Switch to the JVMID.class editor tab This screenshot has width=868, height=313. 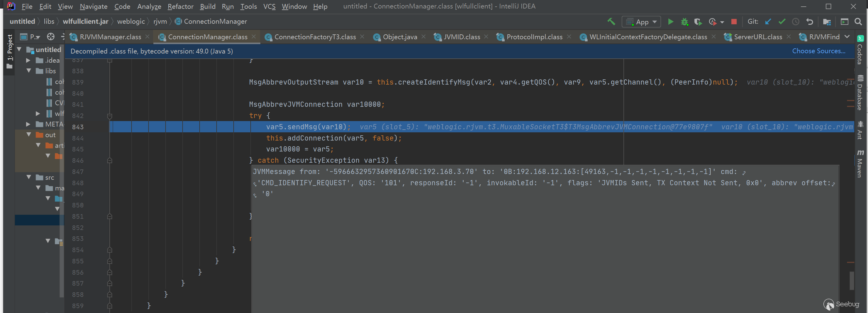(461, 37)
